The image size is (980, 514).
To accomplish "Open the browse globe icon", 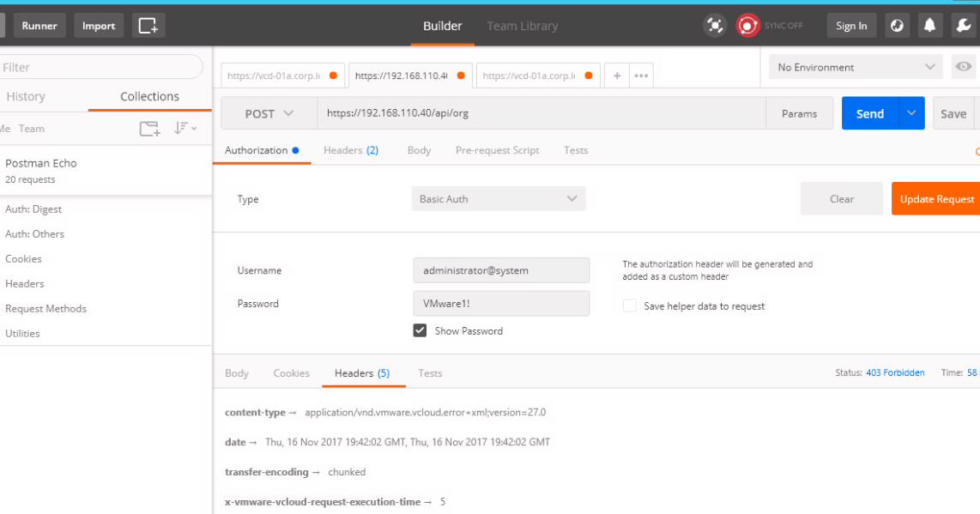I will click(897, 25).
